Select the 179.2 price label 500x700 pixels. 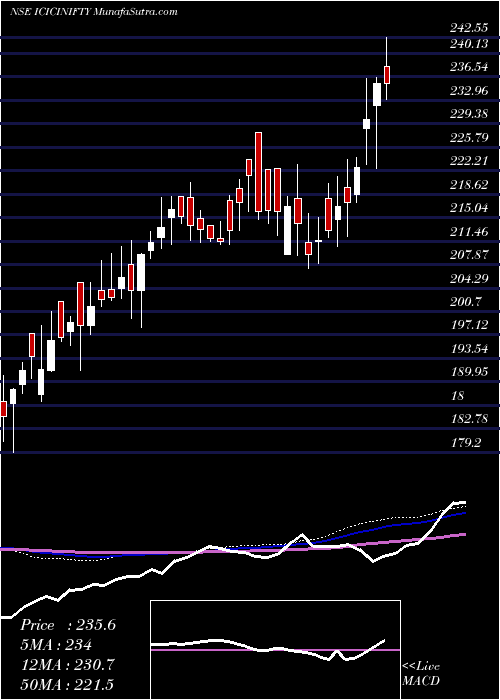tap(466, 442)
